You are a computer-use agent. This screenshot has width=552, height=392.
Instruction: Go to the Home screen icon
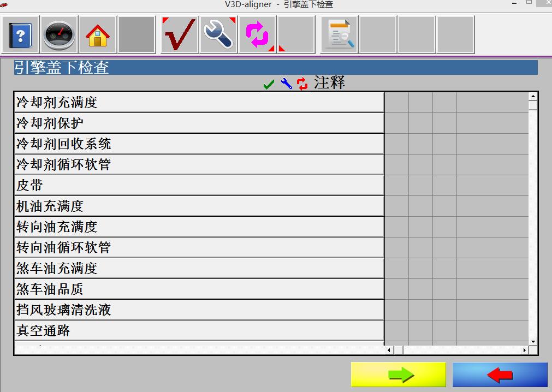[x=98, y=35]
